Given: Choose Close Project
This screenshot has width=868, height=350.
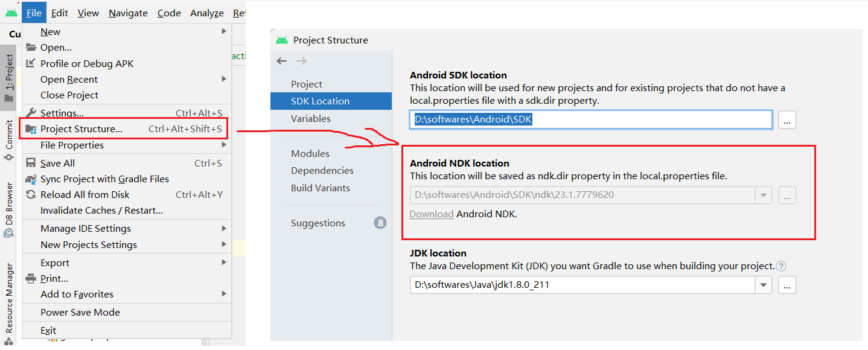Looking at the screenshot, I should 127,95.
